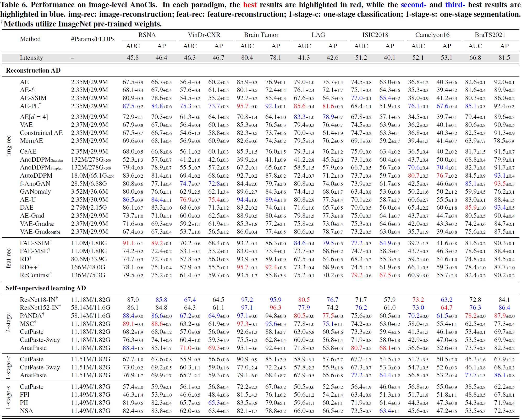Click the red word 'best' in caption

(250, 5)
